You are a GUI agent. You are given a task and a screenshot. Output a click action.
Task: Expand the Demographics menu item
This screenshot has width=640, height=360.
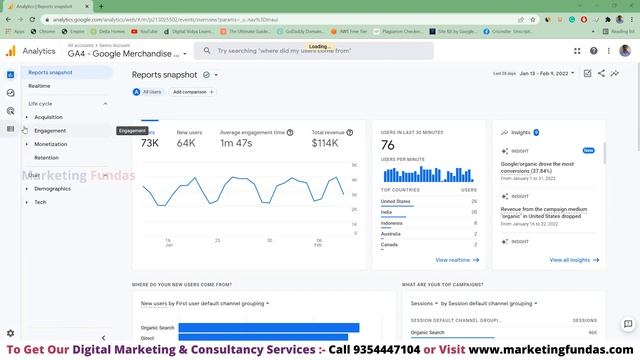pyautogui.click(x=27, y=189)
